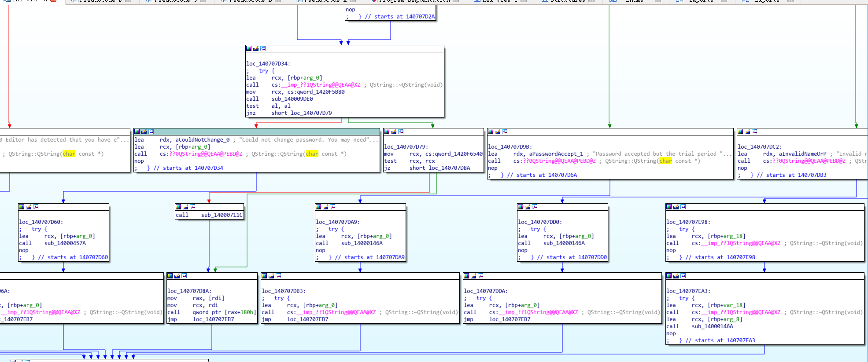This screenshot has width=868, height=362.
Task: Group the loc_140707D79 node via its icon
Action: pos(401,132)
